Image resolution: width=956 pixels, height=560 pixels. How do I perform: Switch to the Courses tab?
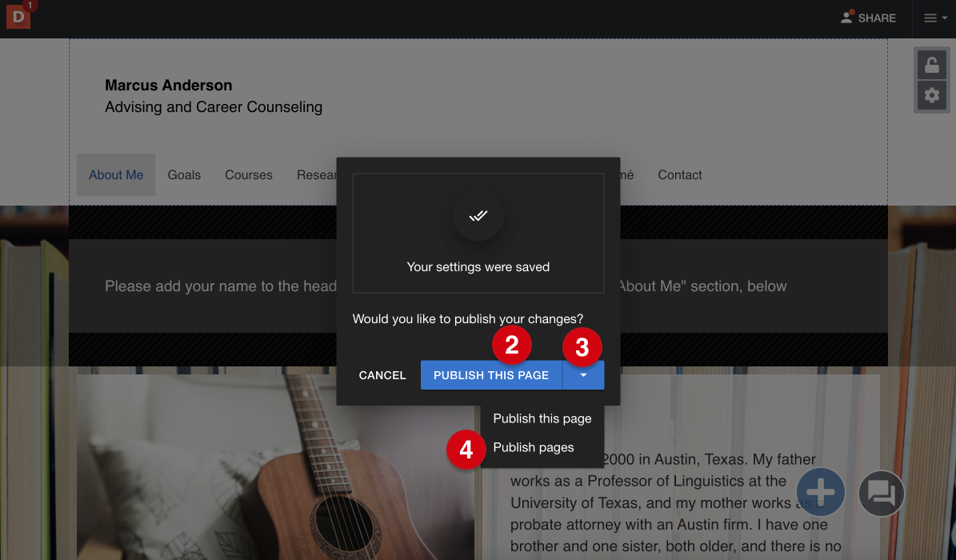[x=249, y=175]
